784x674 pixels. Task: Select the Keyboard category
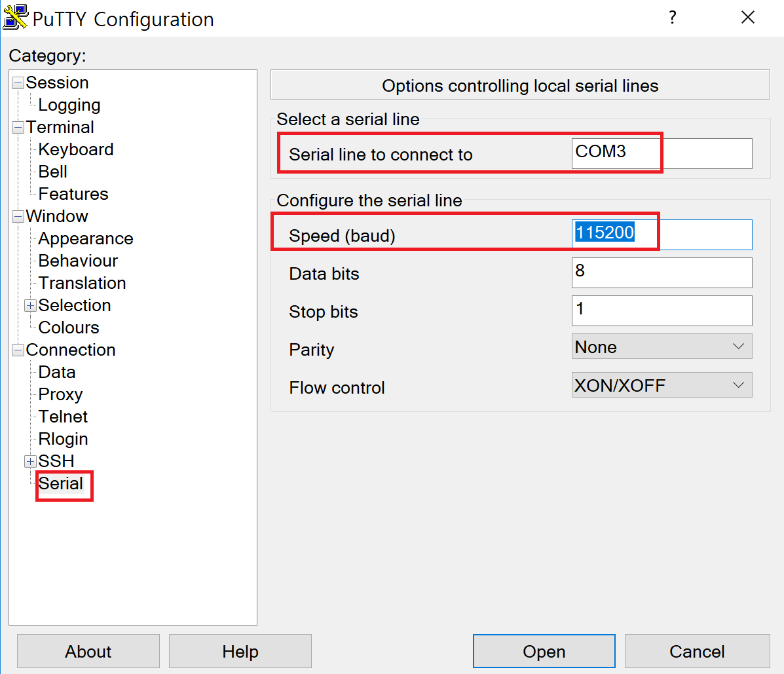point(75,149)
